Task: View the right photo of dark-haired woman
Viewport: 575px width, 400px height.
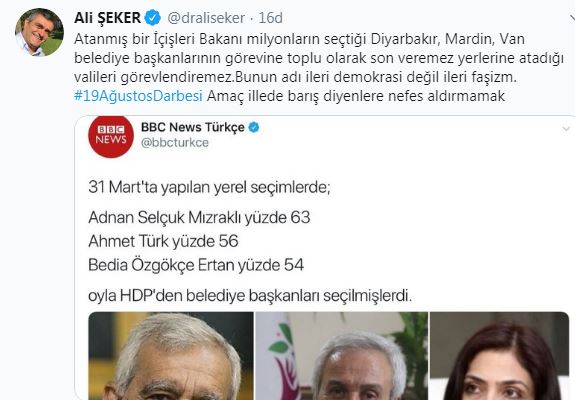Action: pyautogui.click(x=499, y=356)
